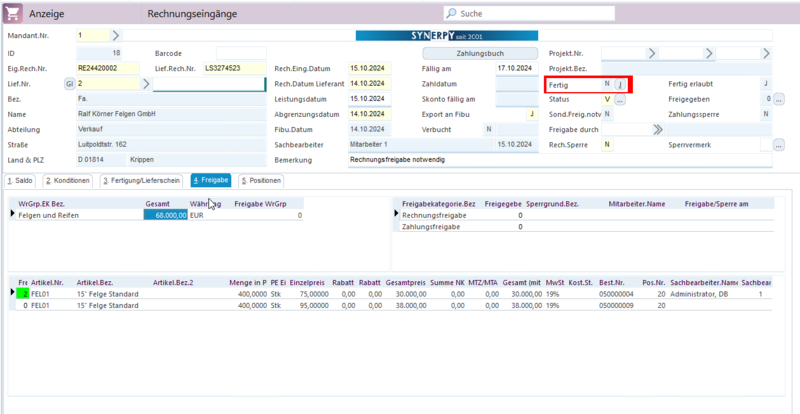Open the Sperrvermerk ellipsis button
Image resolution: width=800 pixels, height=414 pixels.
[779, 145]
